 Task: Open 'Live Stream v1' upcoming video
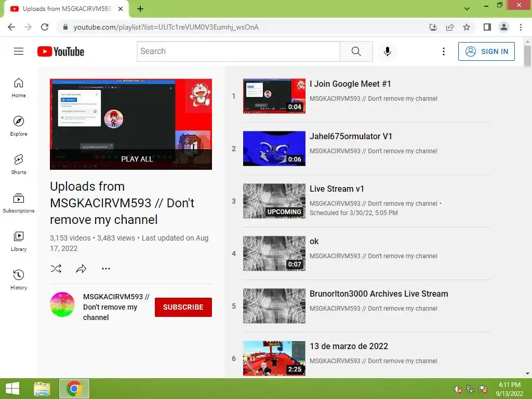click(337, 189)
